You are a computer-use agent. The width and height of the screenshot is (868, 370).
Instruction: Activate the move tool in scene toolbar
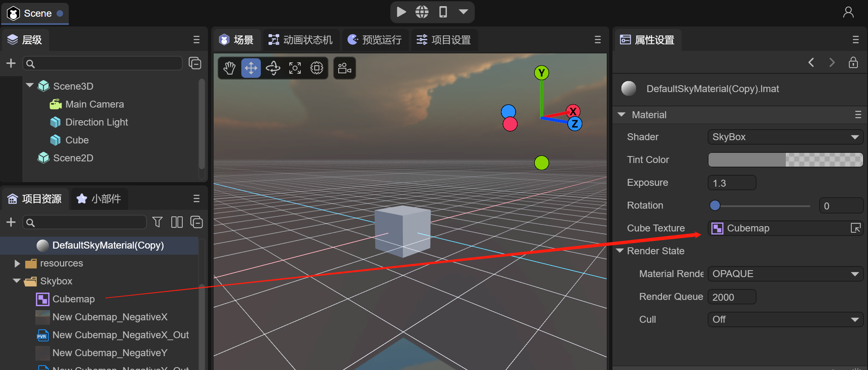(x=251, y=68)
